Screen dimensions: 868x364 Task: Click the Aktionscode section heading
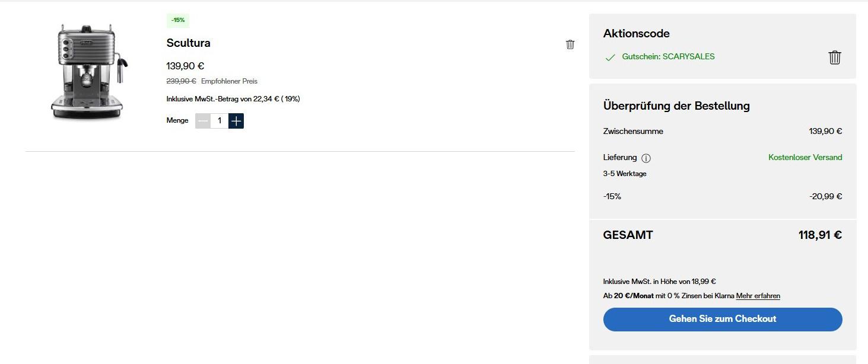tap(636, 34)
